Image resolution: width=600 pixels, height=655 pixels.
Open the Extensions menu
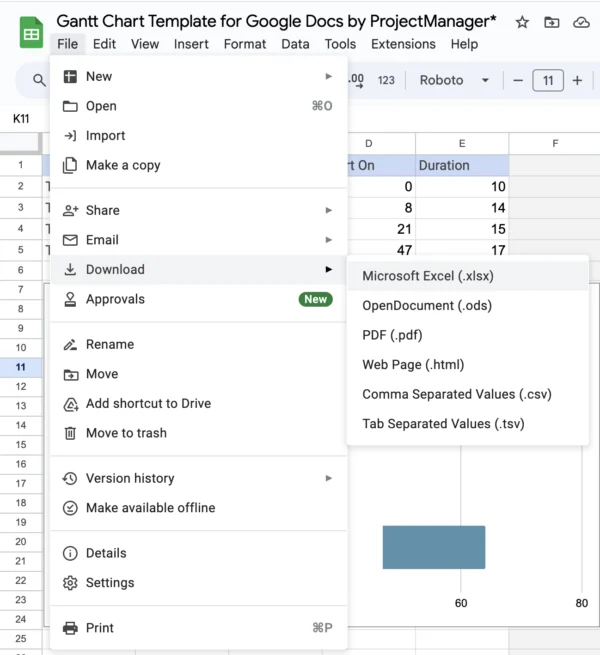click(x=403, y=44)
